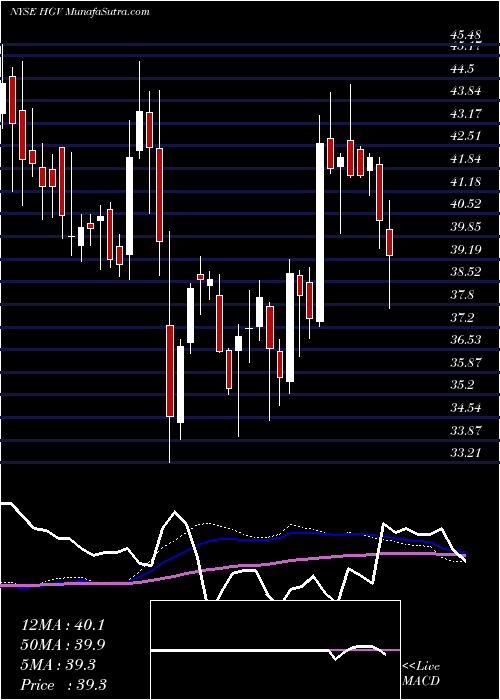Screen dimensions: 500x700
Task: Click the 44.5 price axis label
Action: [462, 69]
